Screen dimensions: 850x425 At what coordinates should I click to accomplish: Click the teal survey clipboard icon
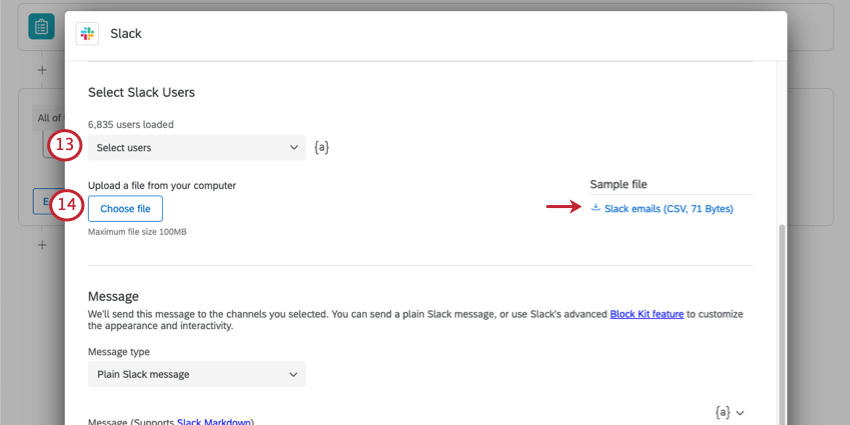41,27
